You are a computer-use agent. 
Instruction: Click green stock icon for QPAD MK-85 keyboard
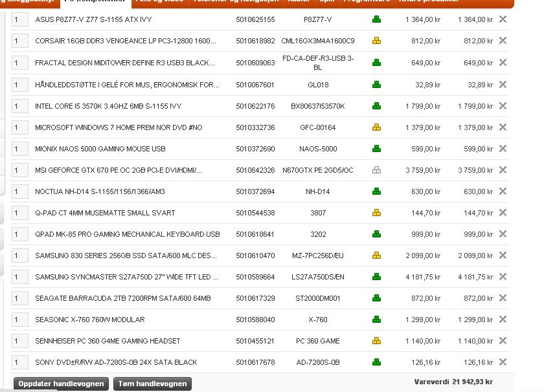coord(376,234)
